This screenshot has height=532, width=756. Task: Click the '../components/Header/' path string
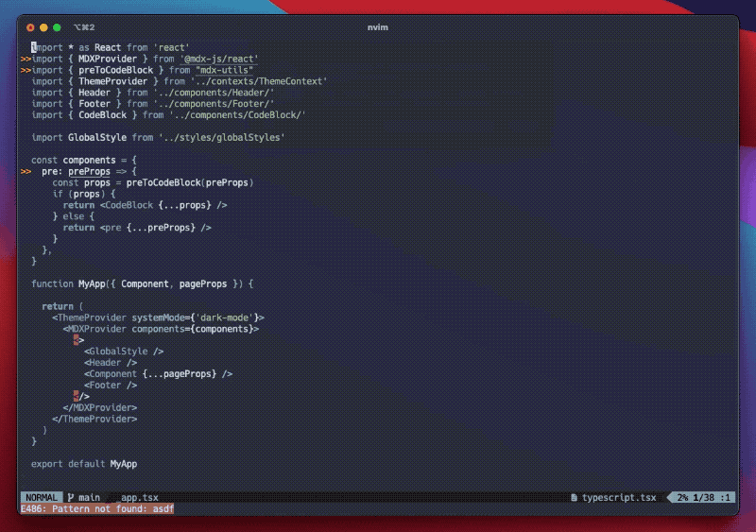pyautogui.click(x=214, y=93)
